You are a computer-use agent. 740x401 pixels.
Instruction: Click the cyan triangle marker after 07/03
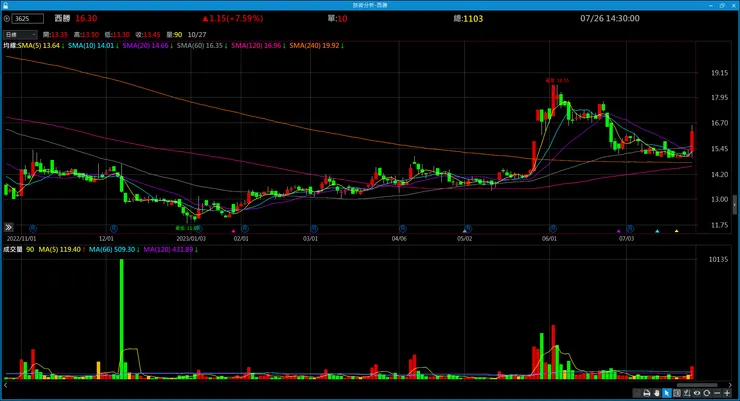pos(657,231)
